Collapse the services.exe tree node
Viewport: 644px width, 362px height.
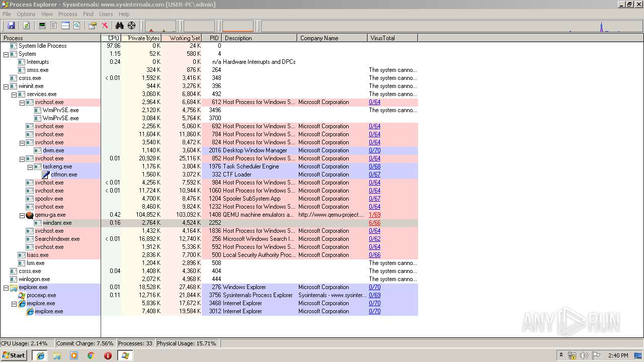[14, 94]
